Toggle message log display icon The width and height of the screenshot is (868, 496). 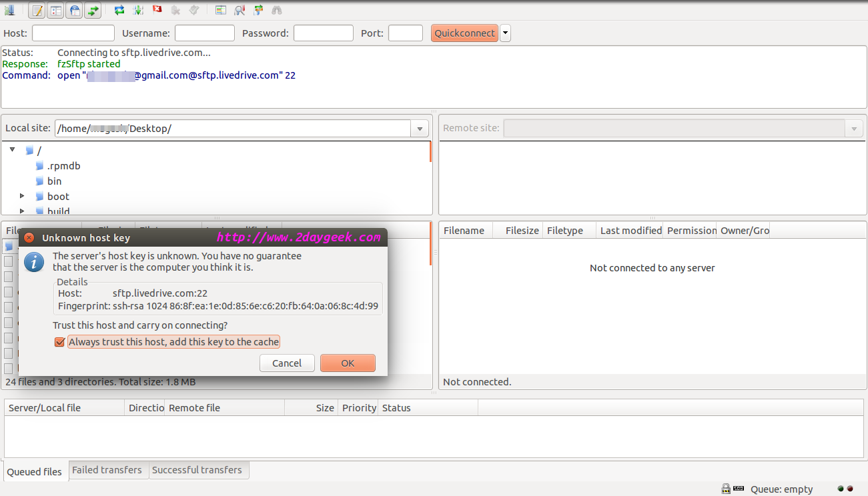37,10
